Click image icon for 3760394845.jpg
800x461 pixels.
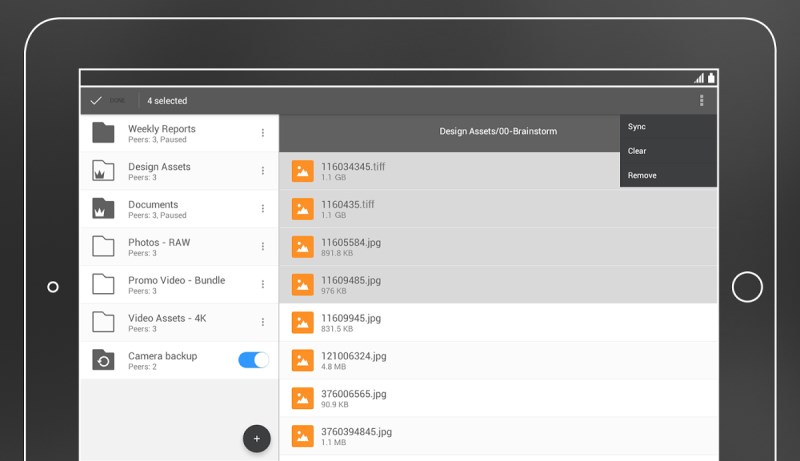tap(303, 436)
